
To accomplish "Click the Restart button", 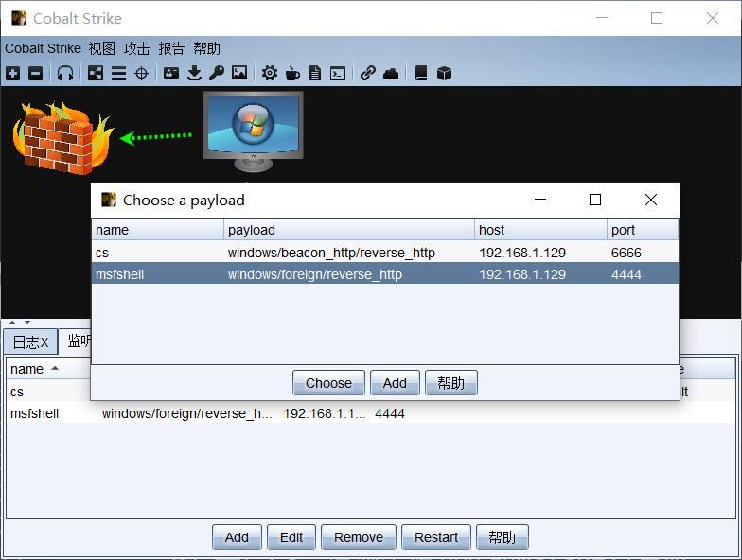I will (436, 537).
